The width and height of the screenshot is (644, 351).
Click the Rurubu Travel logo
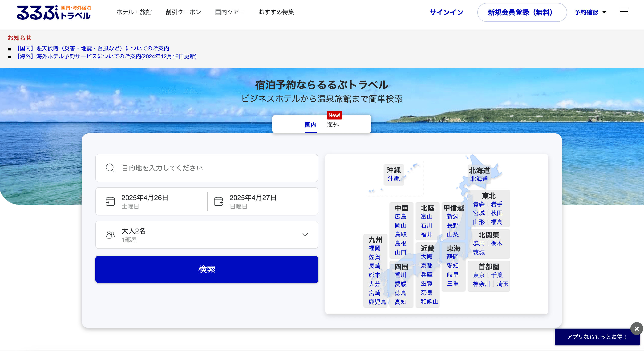[x=53, y=13]
